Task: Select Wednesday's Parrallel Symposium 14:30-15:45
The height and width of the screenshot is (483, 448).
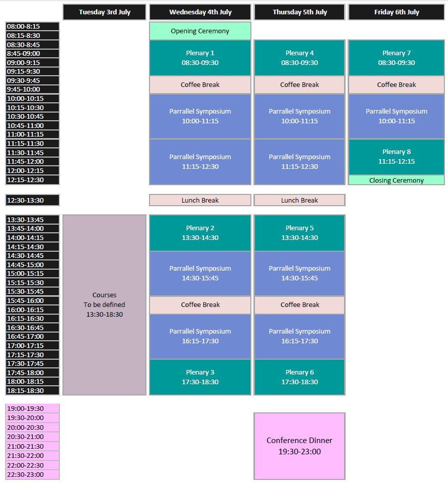Action: click(200, 273)
